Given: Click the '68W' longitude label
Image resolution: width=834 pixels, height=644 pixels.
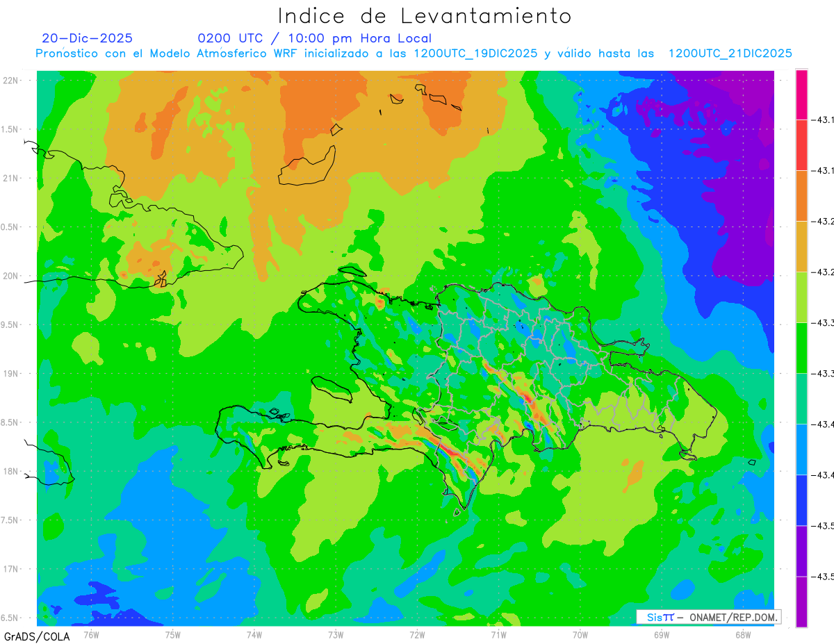Looking at the screenshot, I should pyautogui.click(x=743, y=634).
